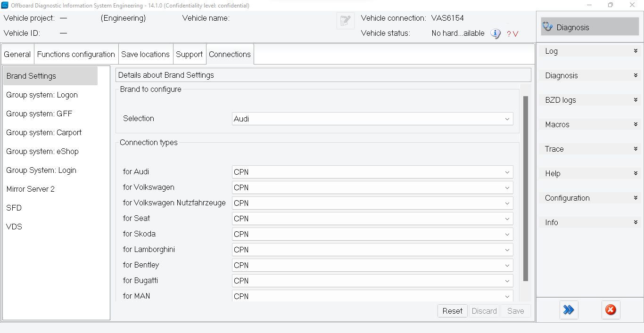Open vehicle status info tooltip icon
The width and height of the screenshot is (644, 333).
[495, 33]
